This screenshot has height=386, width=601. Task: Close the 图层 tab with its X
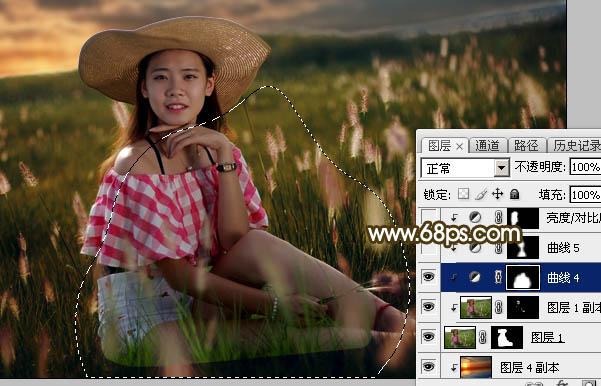(459, 146)
